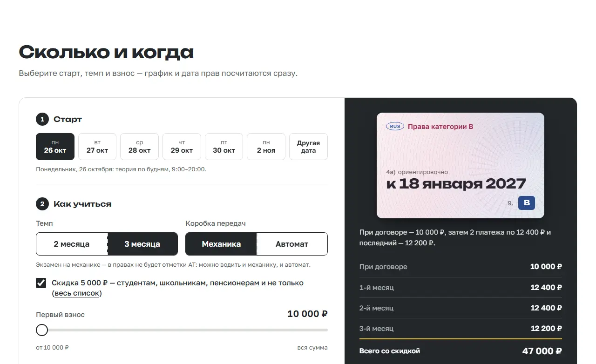Click the 3-й месяц row amount 12 200 ₽
The width and height of the screenshot is (596, 364).
(546, 329)
